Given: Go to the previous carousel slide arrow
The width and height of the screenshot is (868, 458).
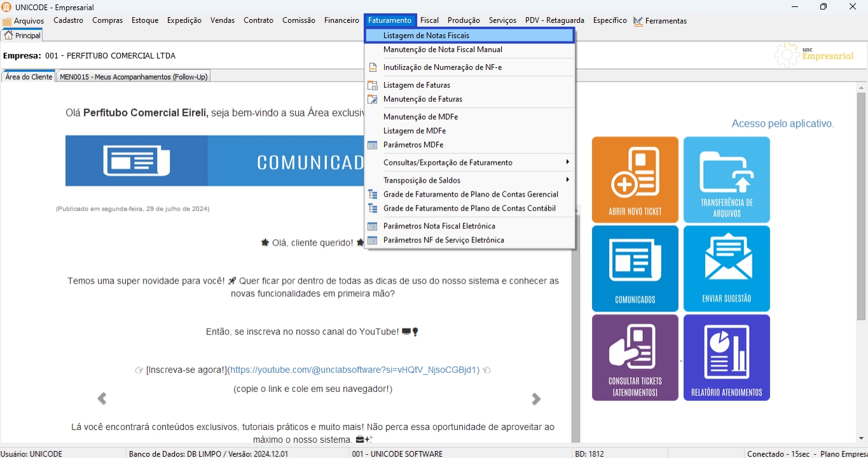Looking at the screenshot, I should (x=102, y=399).
